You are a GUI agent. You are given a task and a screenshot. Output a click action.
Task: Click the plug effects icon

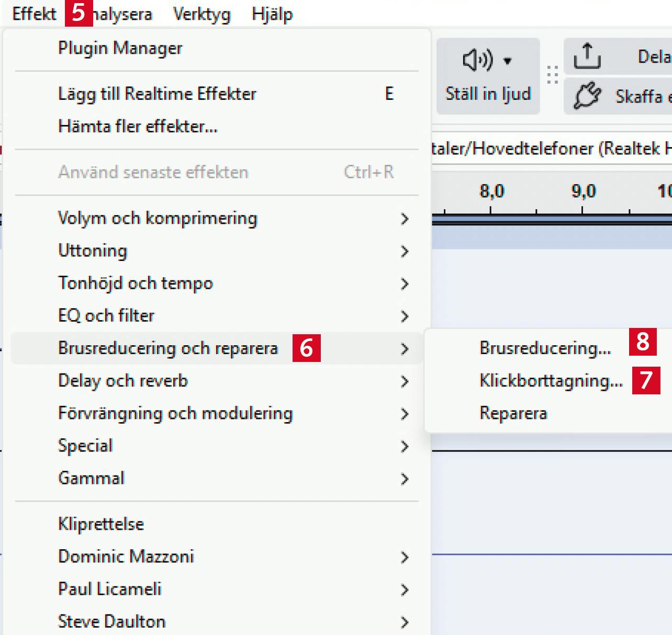pos(587,96)
